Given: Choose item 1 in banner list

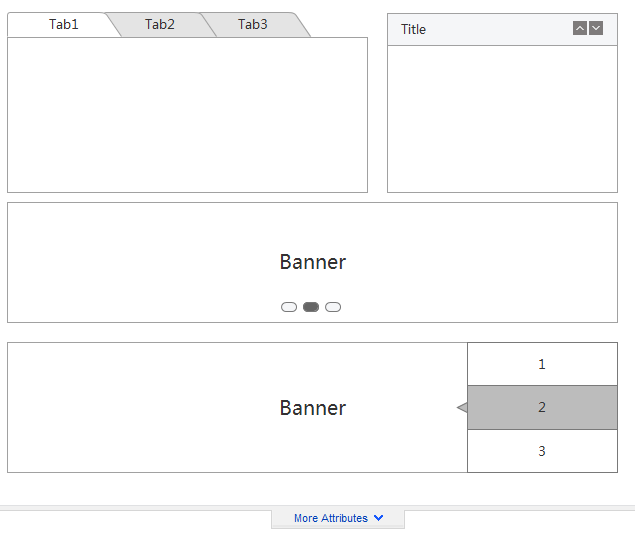Looking at the screenshot, I should click(x=542, y=364).
